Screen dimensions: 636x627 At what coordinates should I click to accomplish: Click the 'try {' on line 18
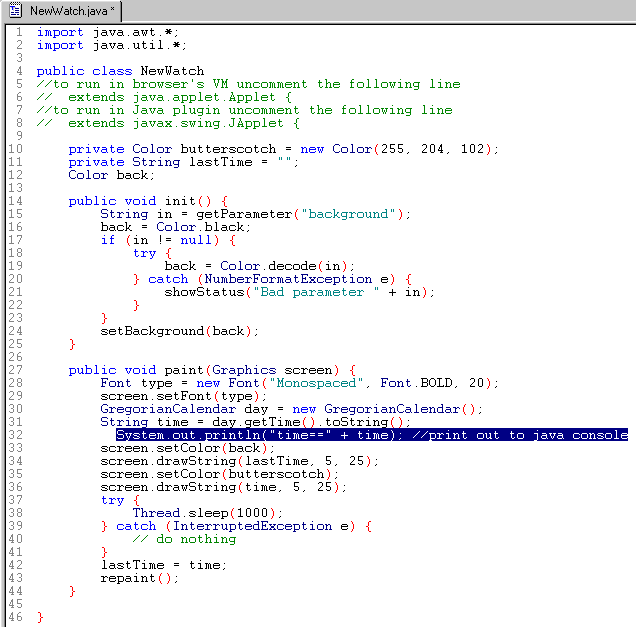click(x=152, y=253)
